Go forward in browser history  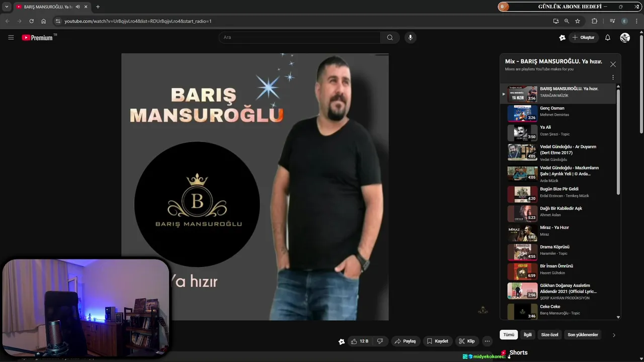click(19, 21)
